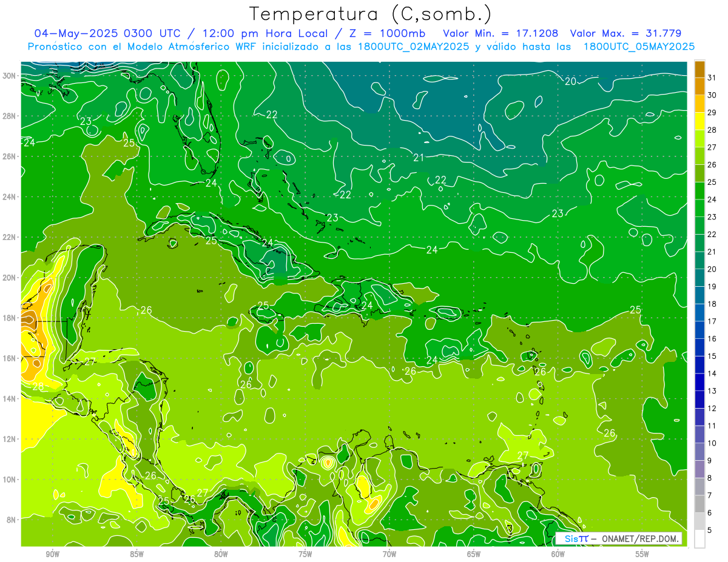Click the "Sisπ" logo text
Image resolution: width=728 pixels, height=562 pixels.
[576, 538]
